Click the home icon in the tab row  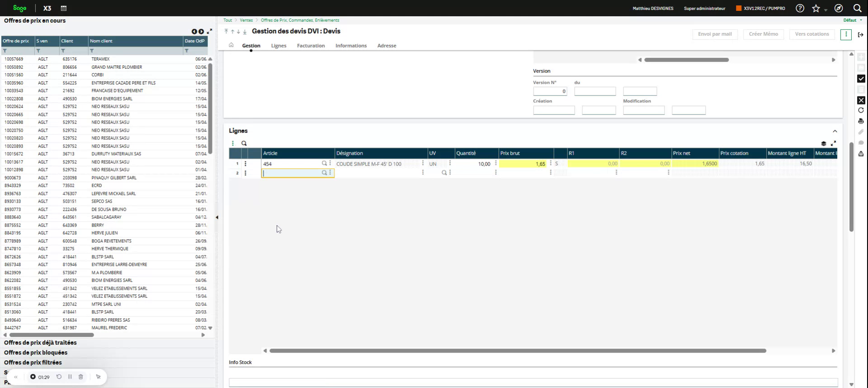231,45
